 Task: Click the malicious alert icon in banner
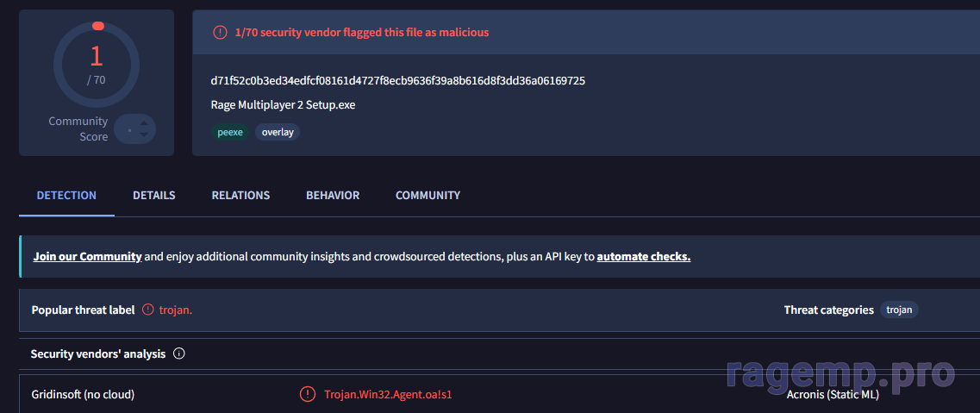click(x=220, y=32)
